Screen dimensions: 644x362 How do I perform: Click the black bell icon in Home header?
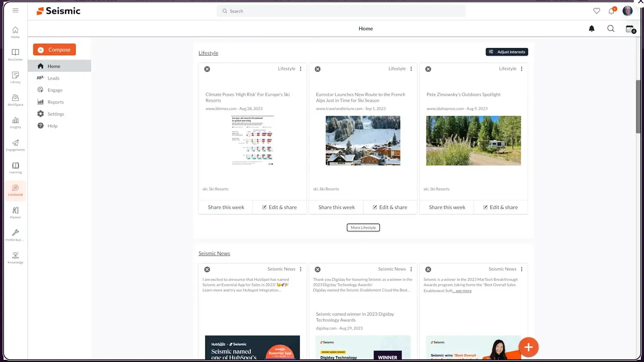591,29
